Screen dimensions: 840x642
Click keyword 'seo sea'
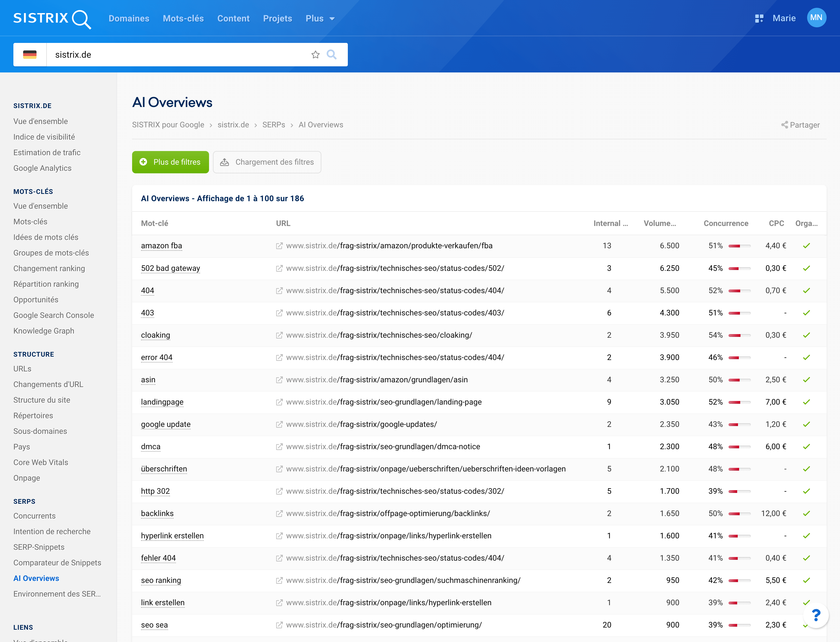tap(154, 625)
